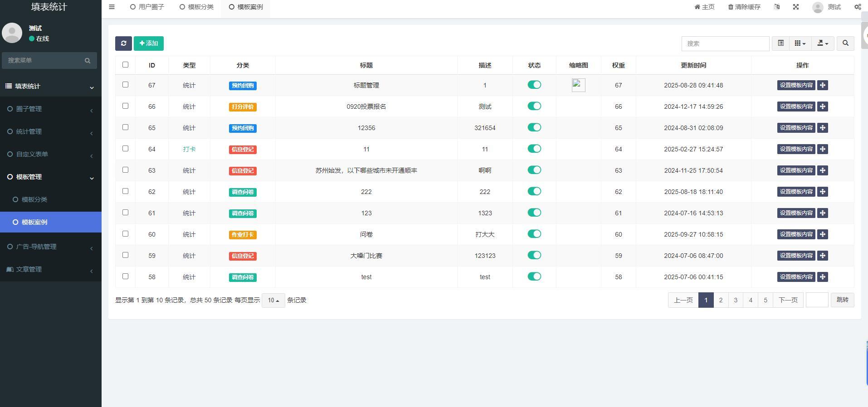Screen dimensions: 868x407
Task: Click the language translate icon in header
Action: point(777,7)
